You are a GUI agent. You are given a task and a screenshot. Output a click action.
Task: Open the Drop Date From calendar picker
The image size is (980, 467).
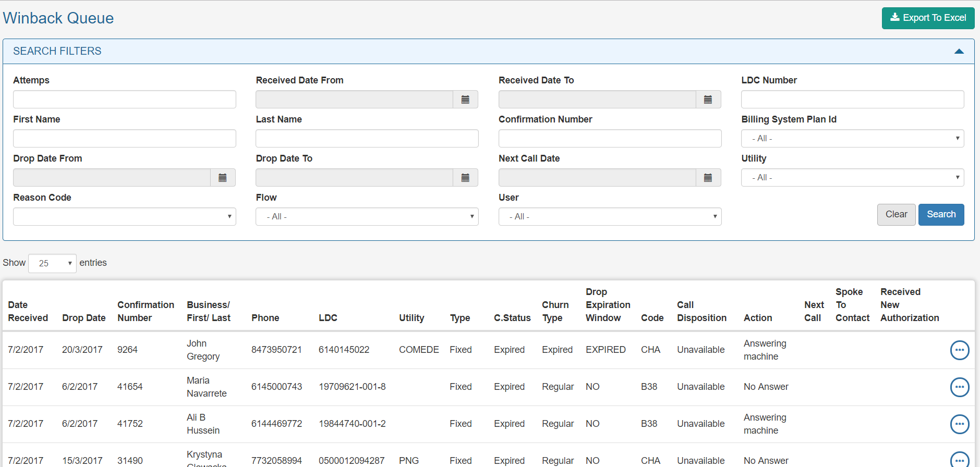223,178
